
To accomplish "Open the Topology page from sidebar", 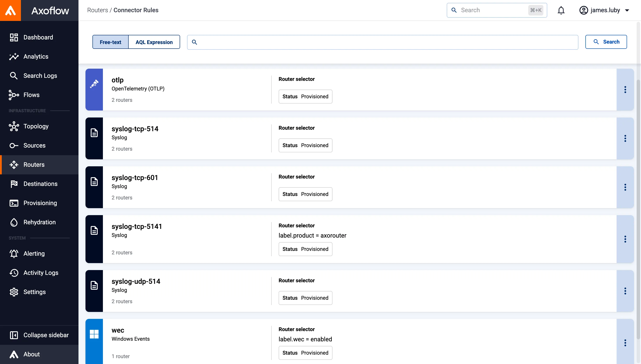I will click(x=36, y=126).
